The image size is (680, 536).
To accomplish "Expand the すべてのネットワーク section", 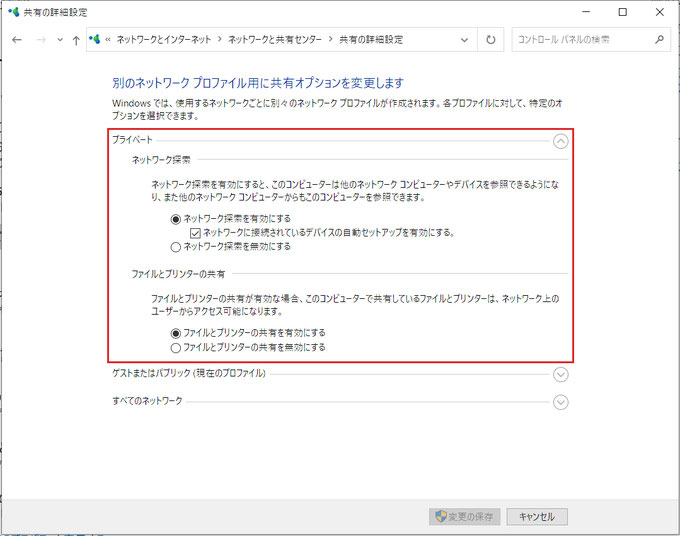I will [560, 402].
